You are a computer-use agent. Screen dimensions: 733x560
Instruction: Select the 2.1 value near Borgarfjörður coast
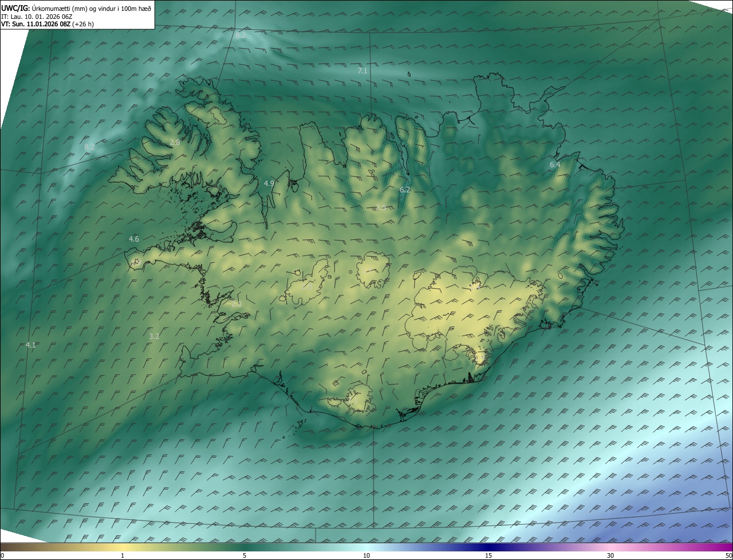click(236, 304)
